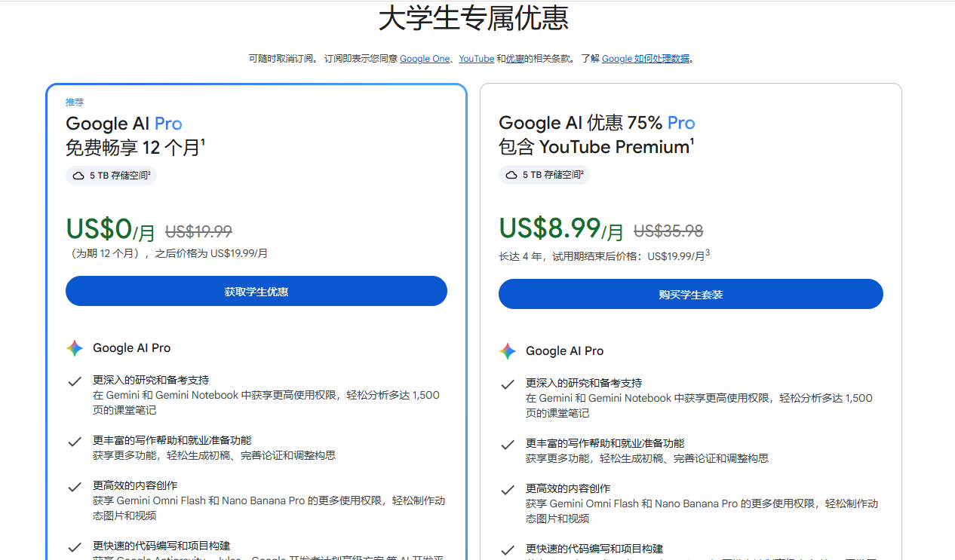Click the Gemini sparkle icon in the left plan

click(x=75, y=348)
